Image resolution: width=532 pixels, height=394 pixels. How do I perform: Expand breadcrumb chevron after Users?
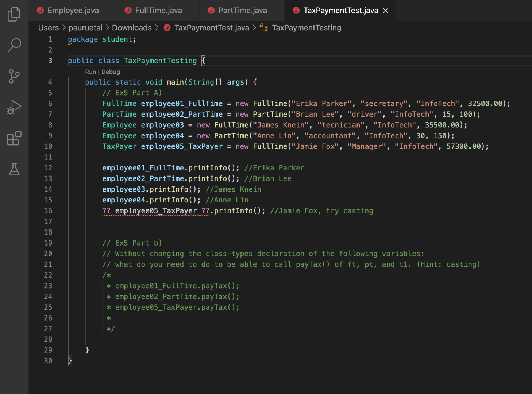pos(64,28)
